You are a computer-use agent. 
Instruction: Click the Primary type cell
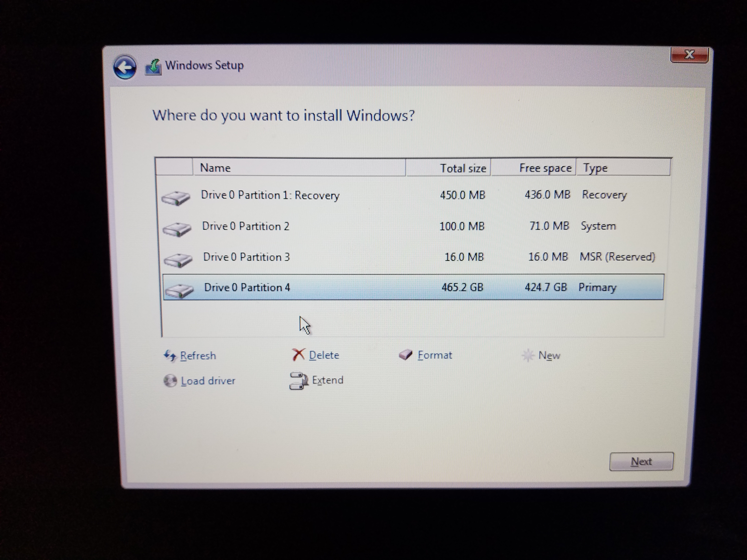pos(597,288)
